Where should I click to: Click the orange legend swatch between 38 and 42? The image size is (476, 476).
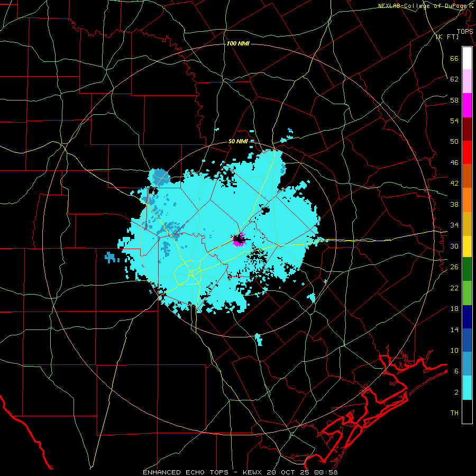[x=467, y=199]
